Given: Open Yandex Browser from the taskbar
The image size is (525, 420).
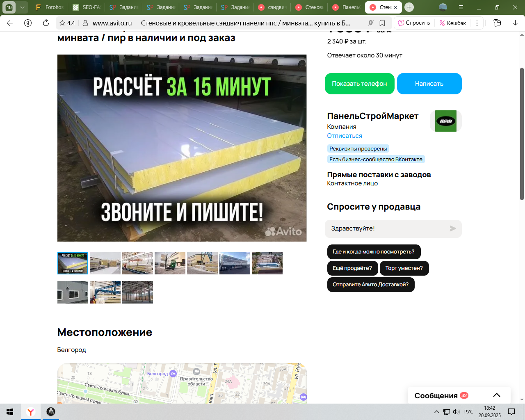Looking at the screenshot, I should click(31, 412).
